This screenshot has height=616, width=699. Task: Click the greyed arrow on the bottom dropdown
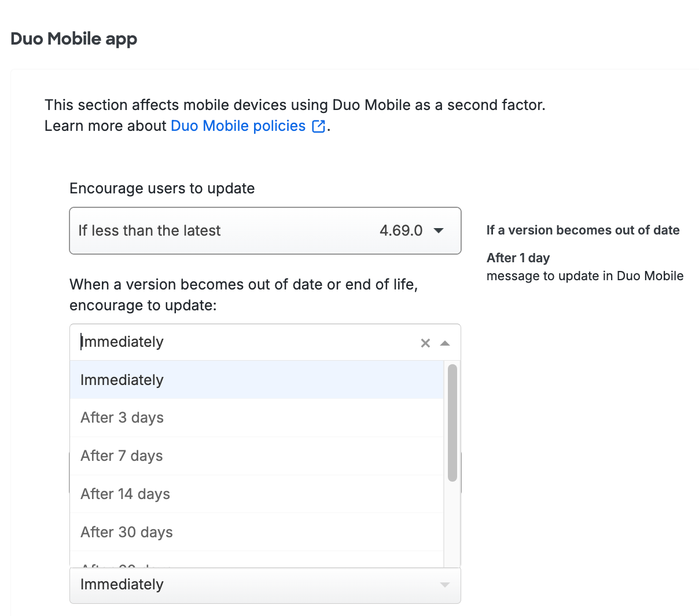click(x=445, y=585)
